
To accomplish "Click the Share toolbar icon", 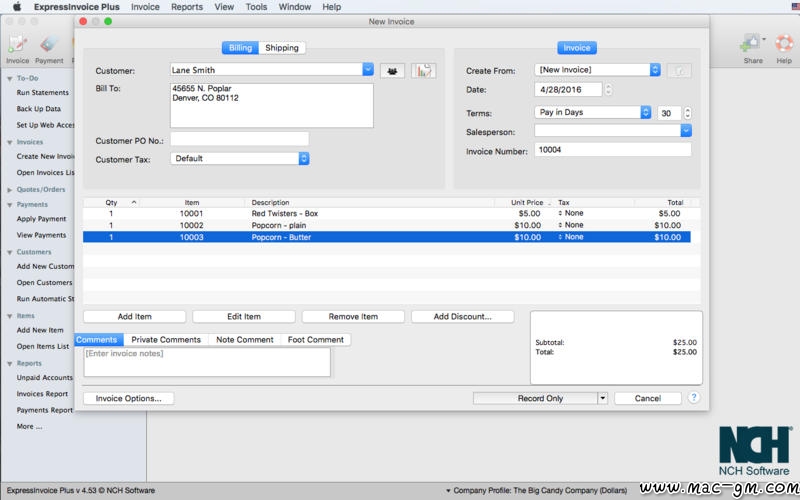I will [x=753, y=49].
